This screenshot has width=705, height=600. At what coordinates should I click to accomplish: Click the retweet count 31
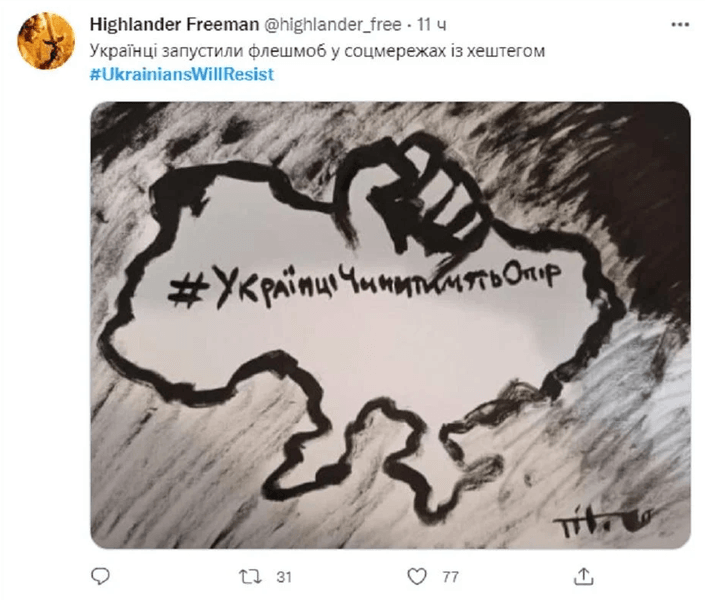click(x=284, y=577)
